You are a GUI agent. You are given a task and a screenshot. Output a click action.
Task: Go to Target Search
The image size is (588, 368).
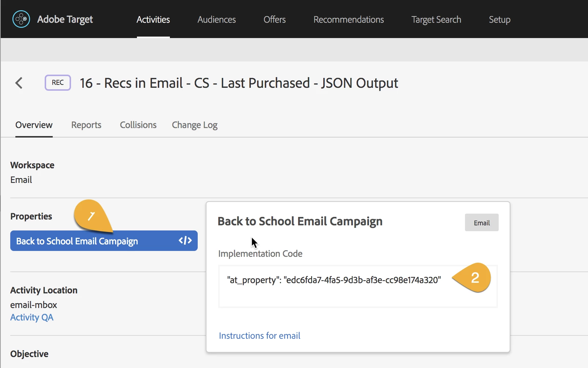436,19
